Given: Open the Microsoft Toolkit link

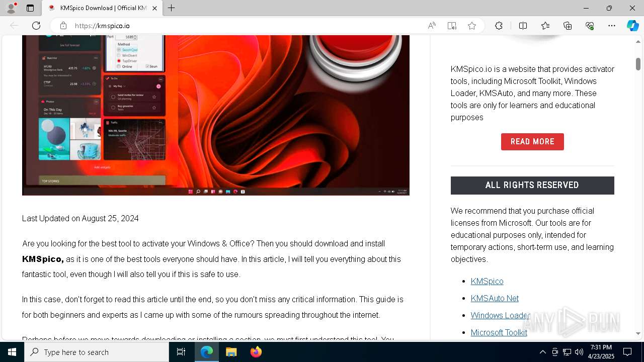Looking at the screenshot, I should [x=499, y=332].
